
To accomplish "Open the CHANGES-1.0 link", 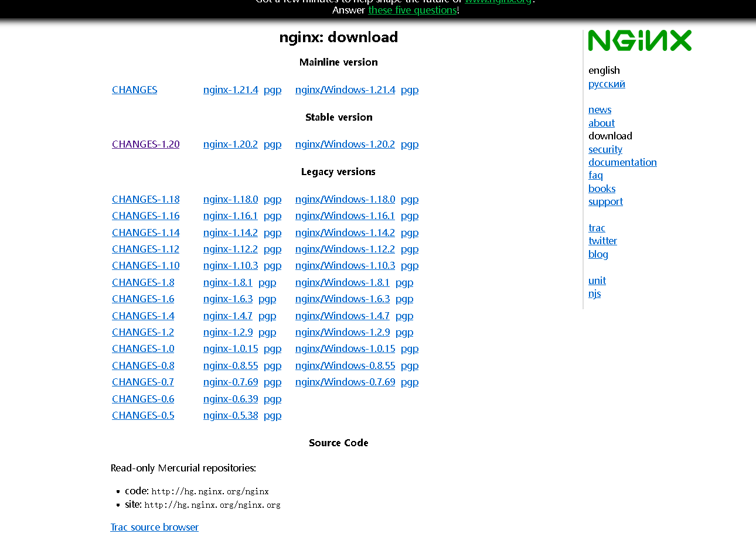I will pyautogui.click(x=143, y=348).
